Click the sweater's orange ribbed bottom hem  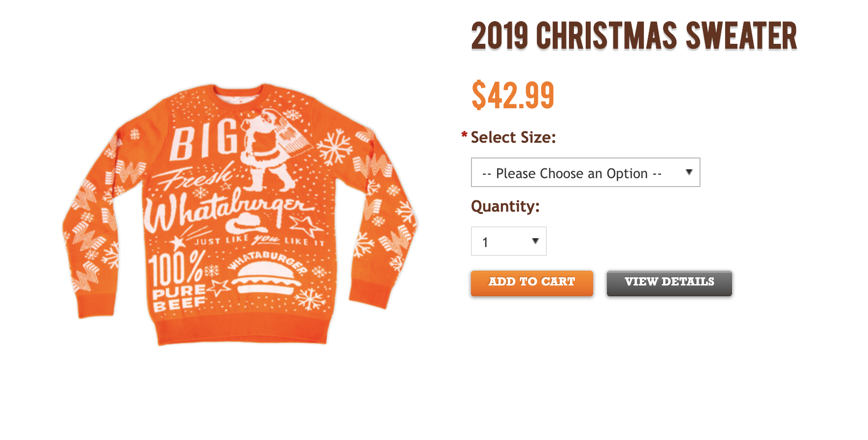(242, 332)
